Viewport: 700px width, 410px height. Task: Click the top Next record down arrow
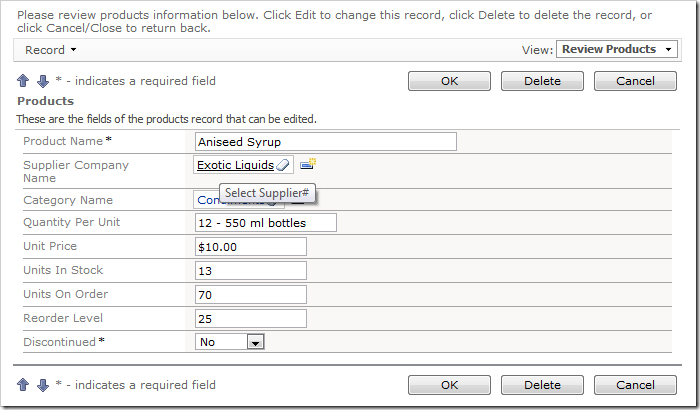42,81
